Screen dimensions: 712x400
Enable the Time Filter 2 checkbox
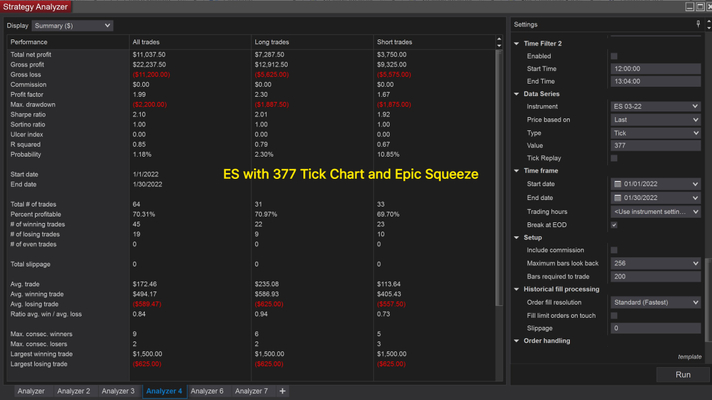(614, 56)
